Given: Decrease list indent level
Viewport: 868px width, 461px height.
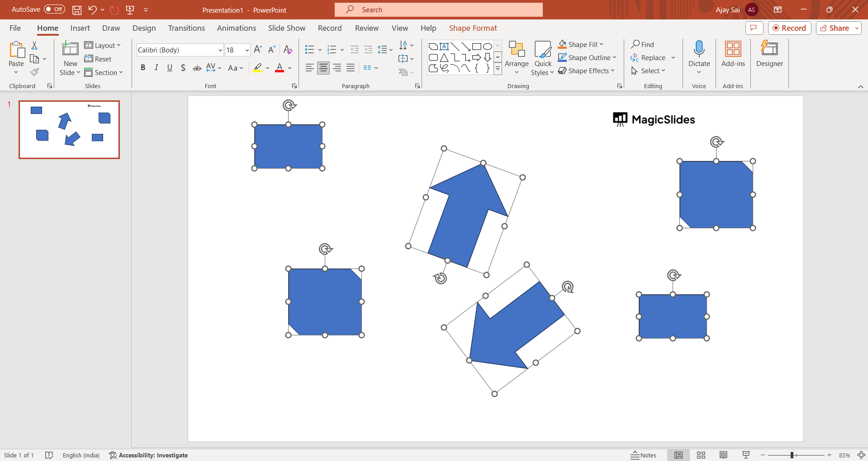Looking at the screenshot, I should (355, 50).
